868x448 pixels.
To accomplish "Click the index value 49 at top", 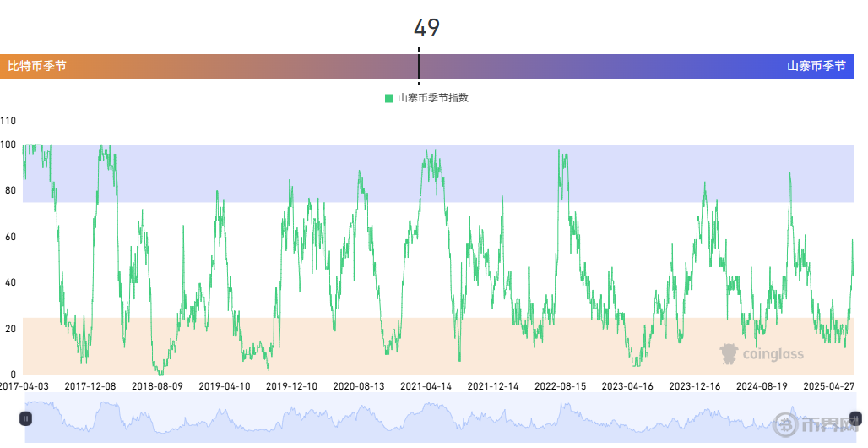I will (426, 28).
